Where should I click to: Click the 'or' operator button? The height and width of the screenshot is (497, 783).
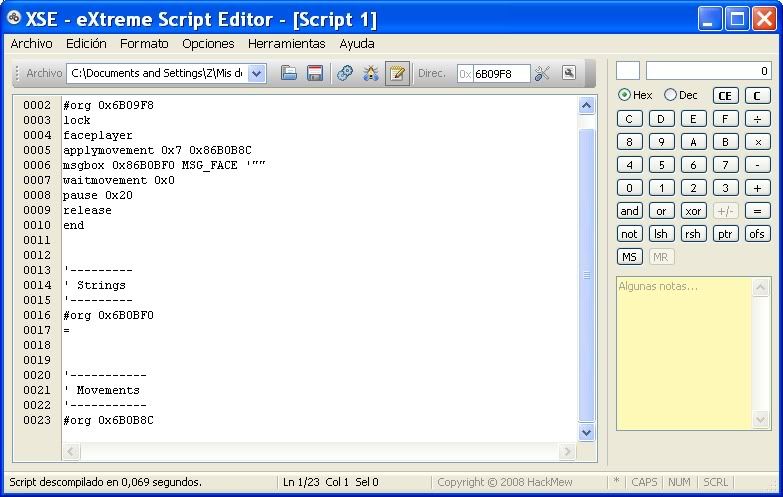click(661, 211)
